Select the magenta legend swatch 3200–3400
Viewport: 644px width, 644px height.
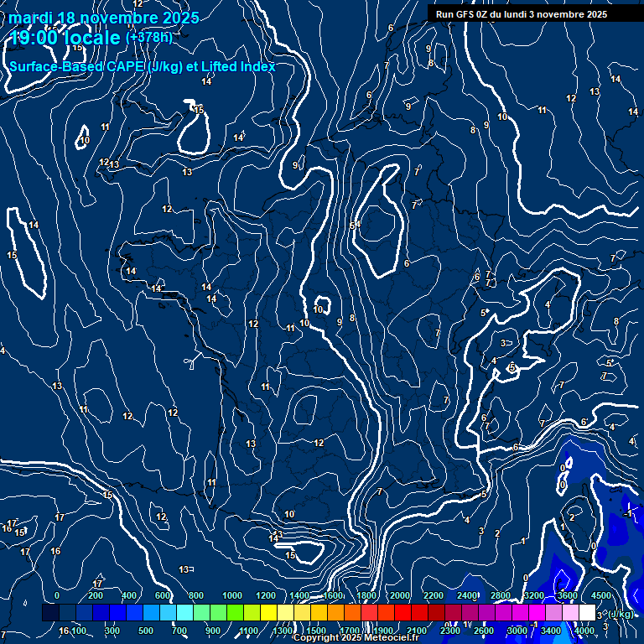538,612
